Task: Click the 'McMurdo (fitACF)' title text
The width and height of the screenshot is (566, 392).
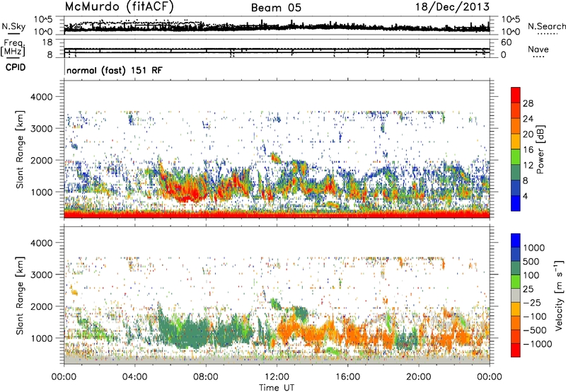Action: pyautogui.click(x=119, y=7)
